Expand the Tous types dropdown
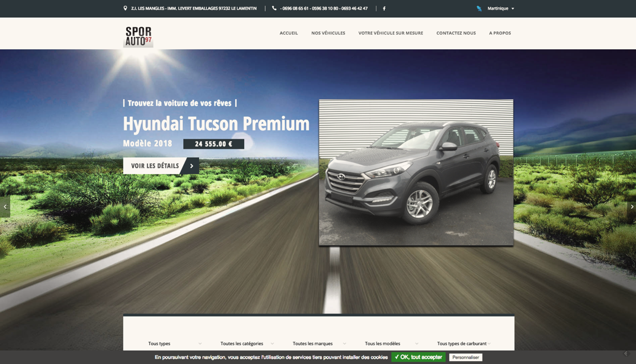Viewport: 636px width, 364px height. pos(175,343)
